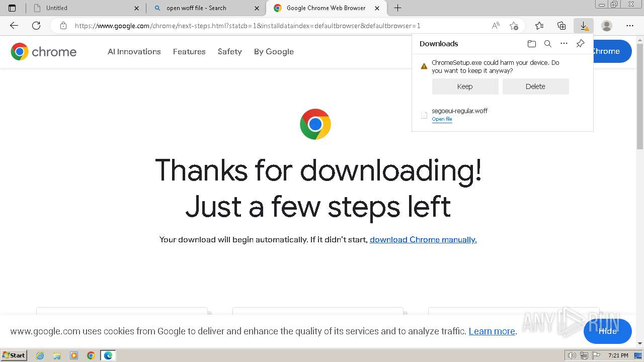This screenshot has width=644, height=362.
Task: Select Edge in taskbar
Action: point(108,355)
